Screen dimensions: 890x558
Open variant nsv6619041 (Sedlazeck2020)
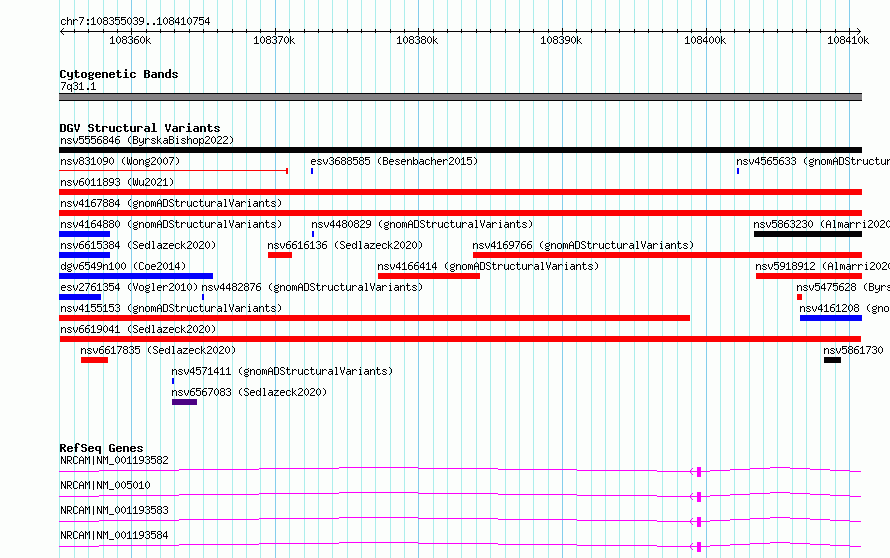138,329
